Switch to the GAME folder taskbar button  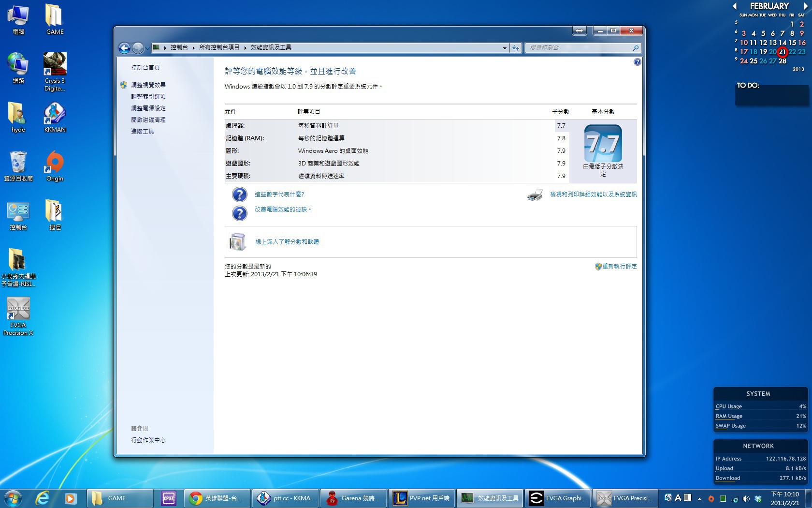point(120,498)
